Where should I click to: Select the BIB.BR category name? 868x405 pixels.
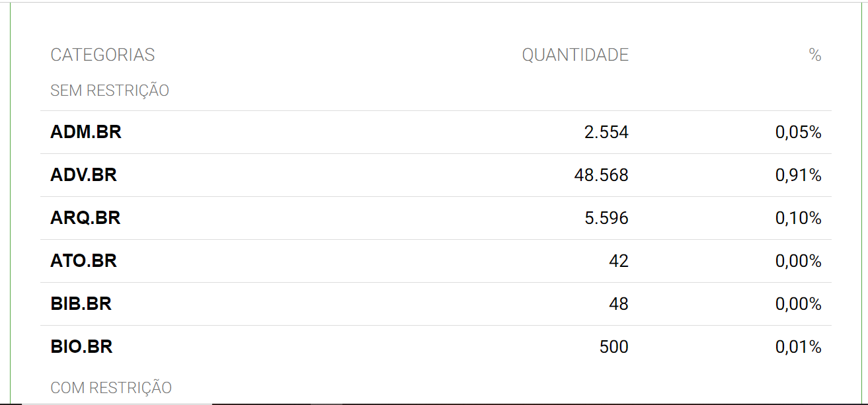81,304
